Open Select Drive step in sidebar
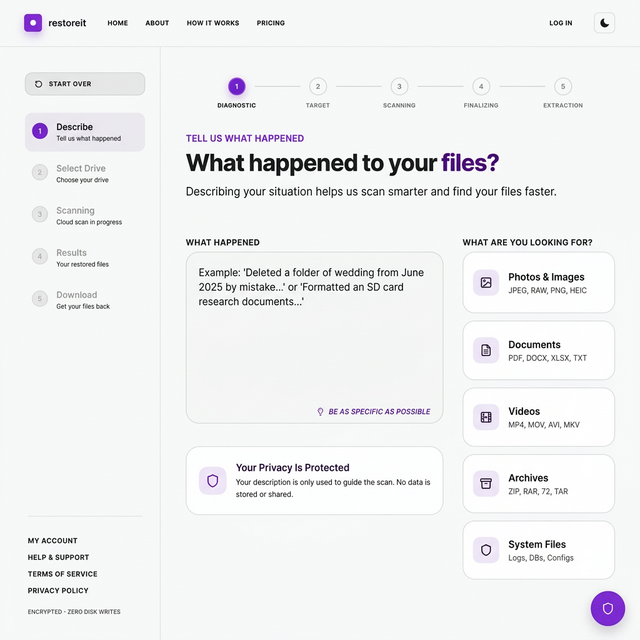Screen dimensions: 640x640 (80, 173)
